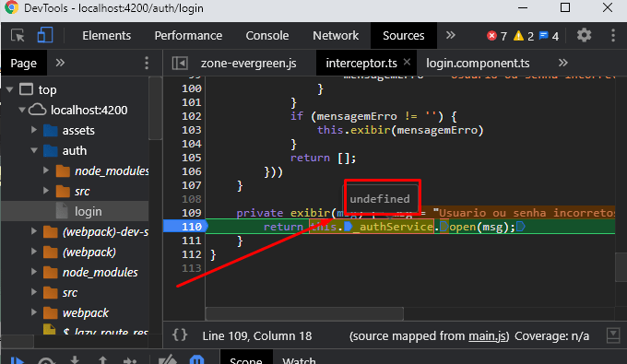
Task: Expand src folder arrow inside auth
Action: pyautogui.click(x=46, y=191)
